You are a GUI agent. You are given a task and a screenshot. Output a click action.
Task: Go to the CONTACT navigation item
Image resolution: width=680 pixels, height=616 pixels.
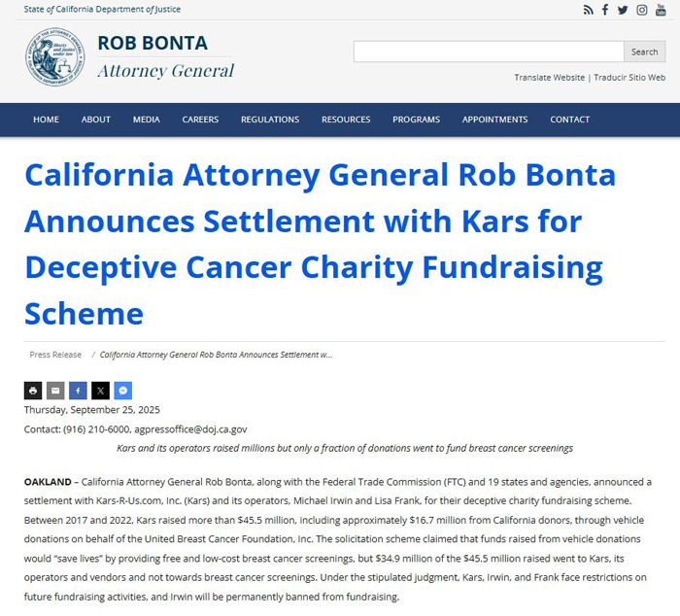point(570,120)
